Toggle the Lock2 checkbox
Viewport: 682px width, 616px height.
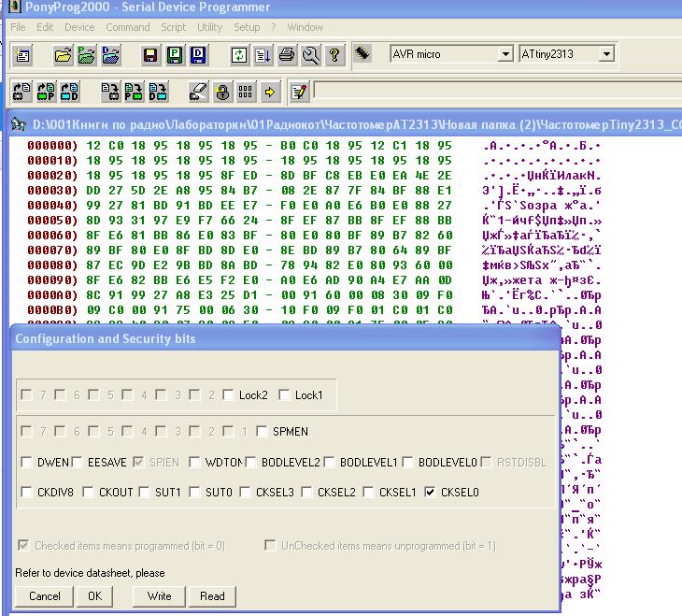228,394
